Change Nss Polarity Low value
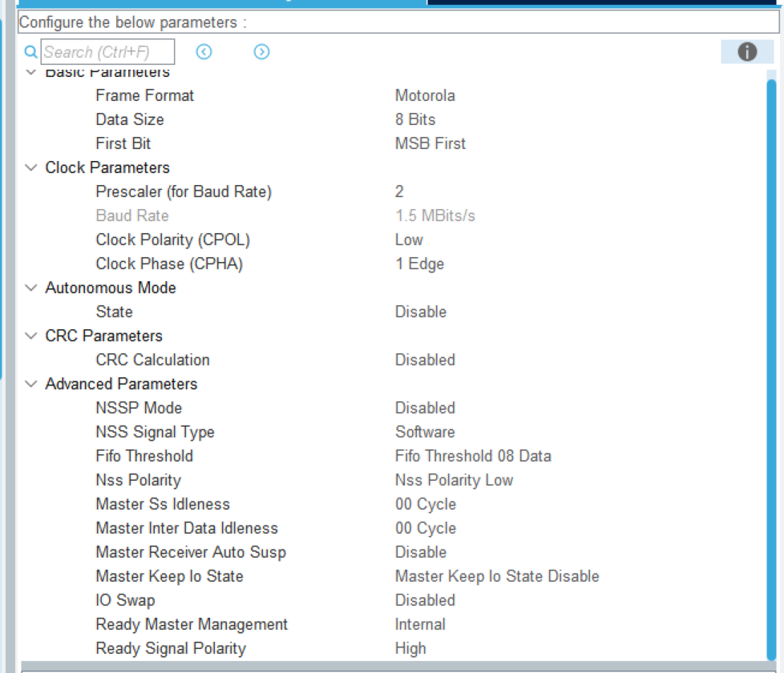 [454, 480]
